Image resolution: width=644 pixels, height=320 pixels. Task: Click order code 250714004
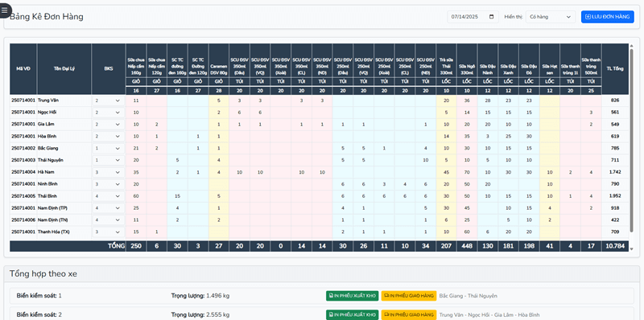pyautogui.click(x=23, y=172)
